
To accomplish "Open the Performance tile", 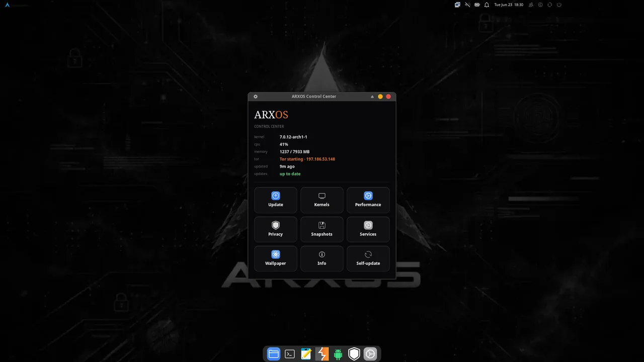I will coord(368,200).
